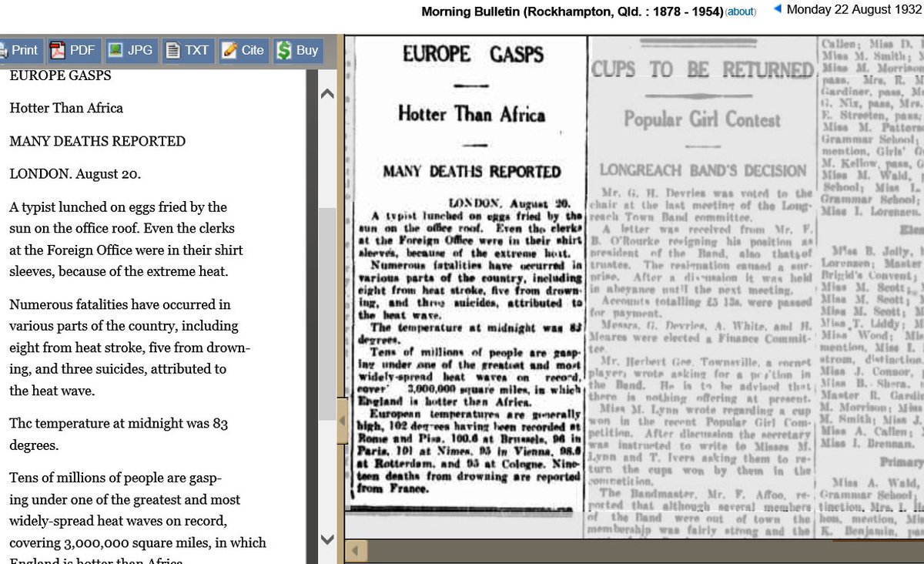The image size is (924, 564).
Task: Click the Print button
Action: (x=19, y=51)
